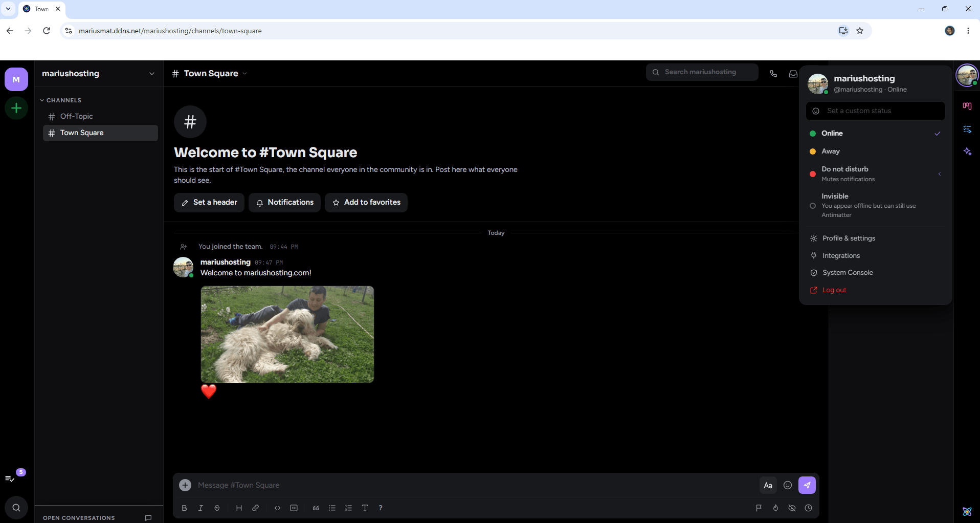
Task: Click the flame icon in composer toolbar
Action: click(775, 508)
